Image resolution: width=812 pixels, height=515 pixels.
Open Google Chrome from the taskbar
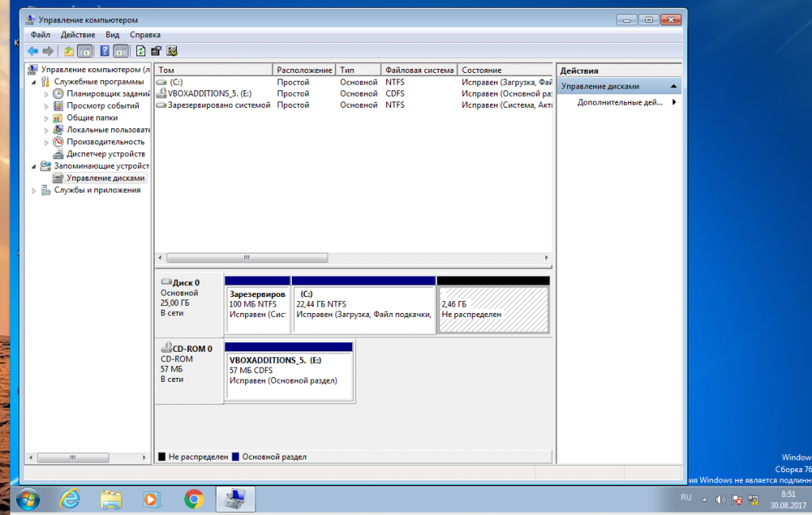coord(193,499)
